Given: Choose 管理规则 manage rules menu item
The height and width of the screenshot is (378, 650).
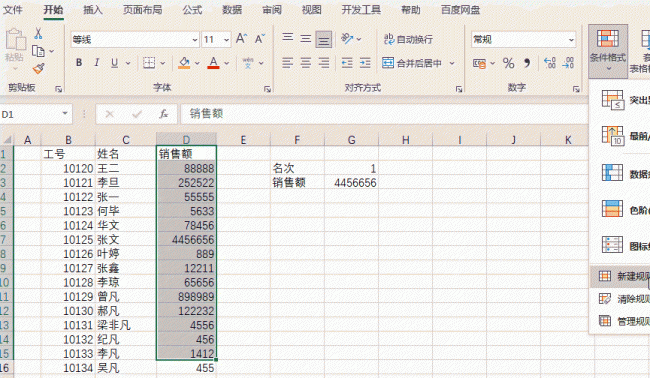Looking at the screenshot, I should pos(620,321).
